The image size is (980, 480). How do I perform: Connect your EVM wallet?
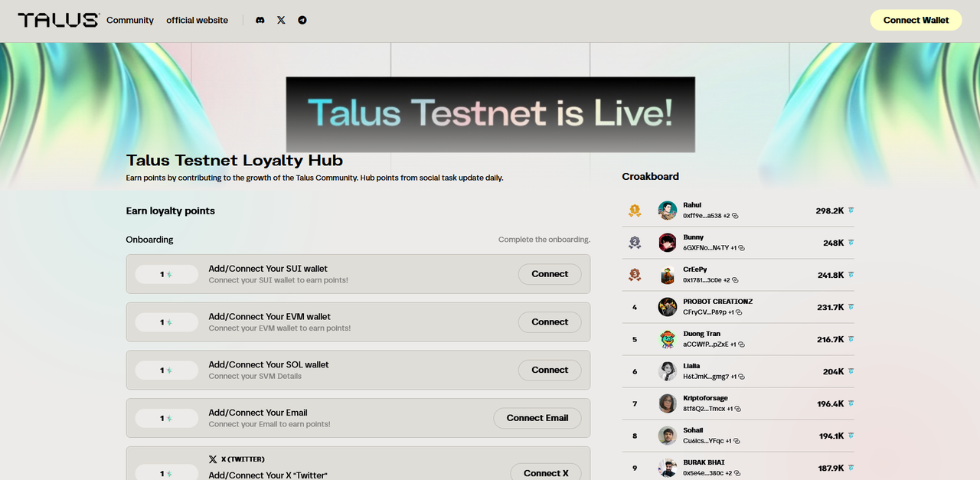pyautogui.click(x=549, y=322)
